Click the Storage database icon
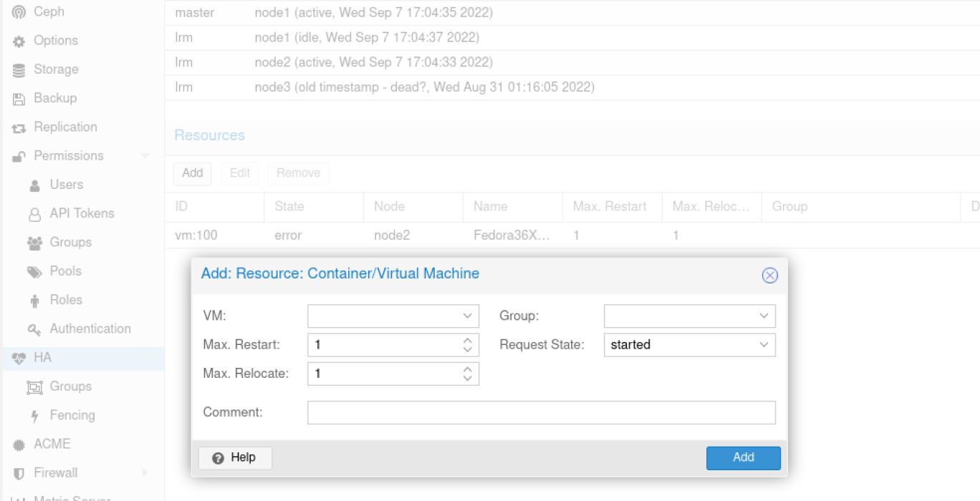The image size is (980, 501). pyautogui.click(x=19, y=70)
